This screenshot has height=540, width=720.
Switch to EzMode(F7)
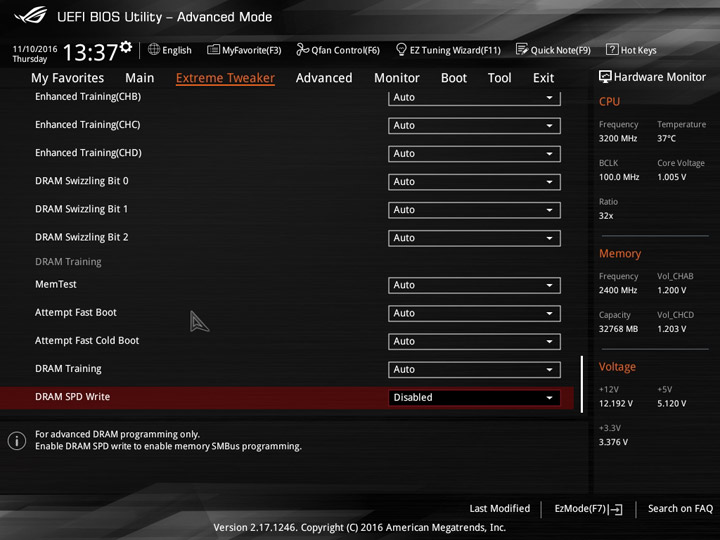pyautogui.click(x=588, y=508)
